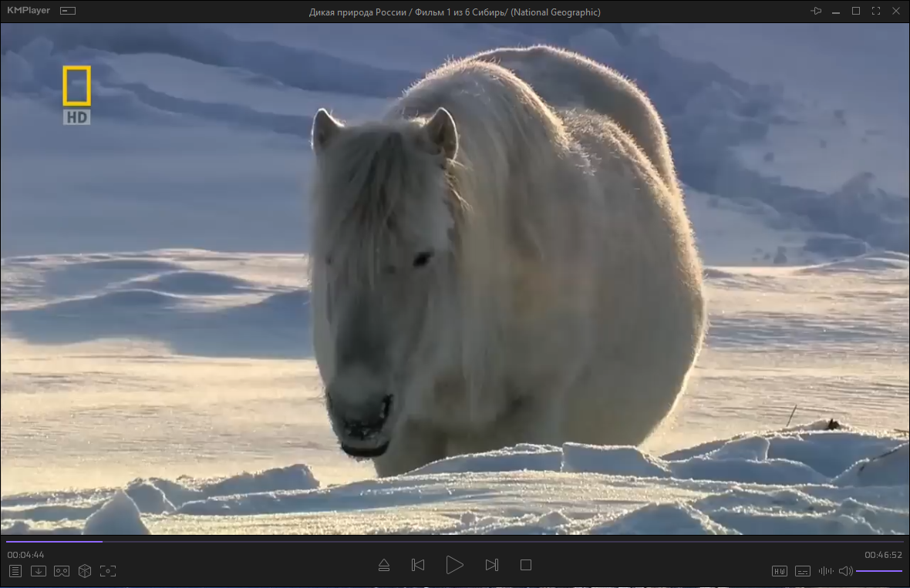
Task: Toggle 3D cube mode icon
Action: 85,571
